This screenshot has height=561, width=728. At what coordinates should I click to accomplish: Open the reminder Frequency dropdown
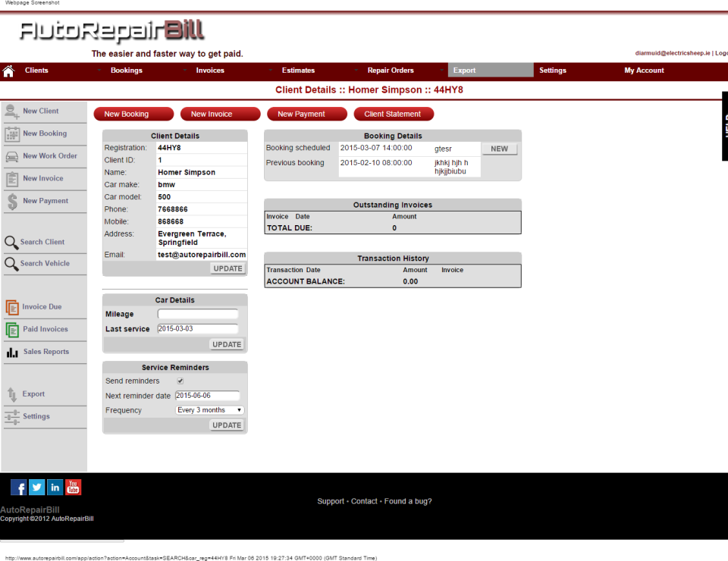coord(209,409)
